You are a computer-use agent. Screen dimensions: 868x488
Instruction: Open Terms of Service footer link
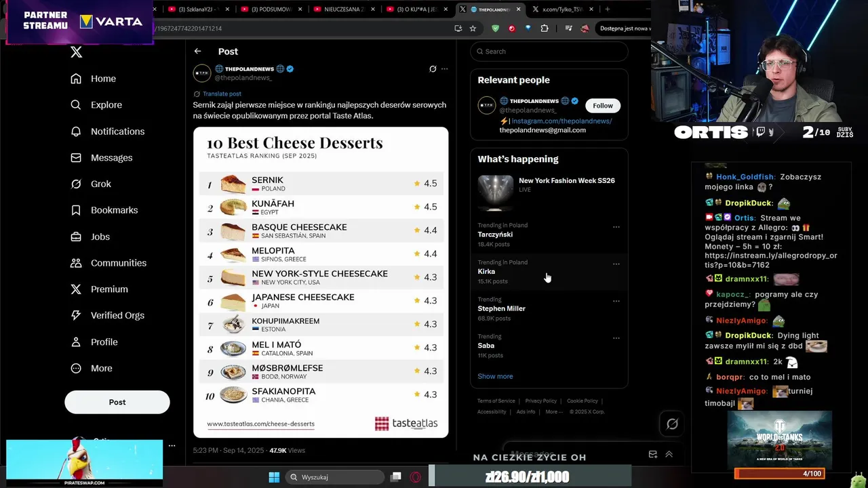pyautogui.click(x=496, y=401)
